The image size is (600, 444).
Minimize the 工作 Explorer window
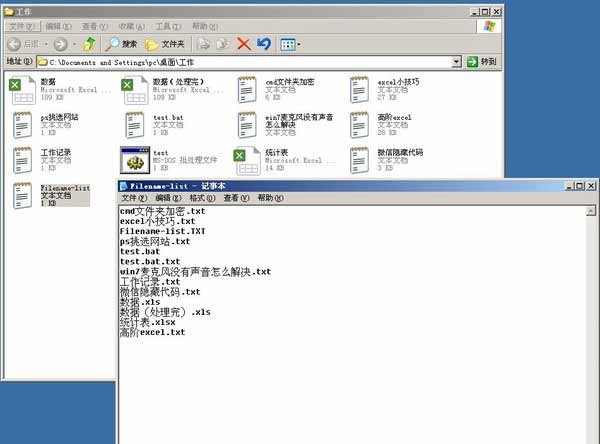(474, 12)
